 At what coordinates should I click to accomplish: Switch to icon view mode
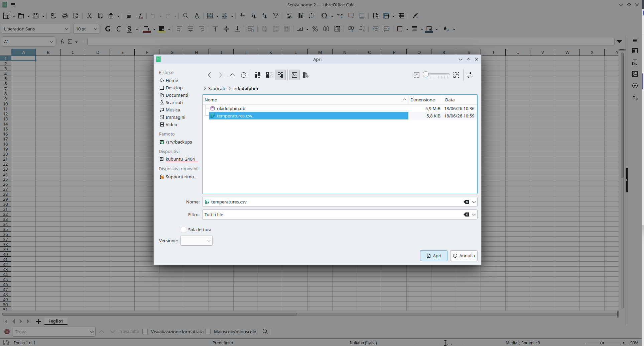tap(258, 75)
